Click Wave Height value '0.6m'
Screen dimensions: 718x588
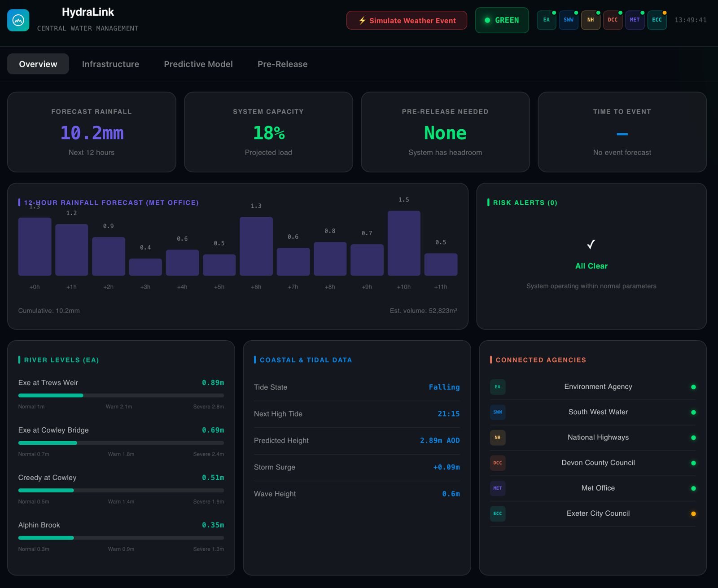pyautogui.click(x=451, y=494)
